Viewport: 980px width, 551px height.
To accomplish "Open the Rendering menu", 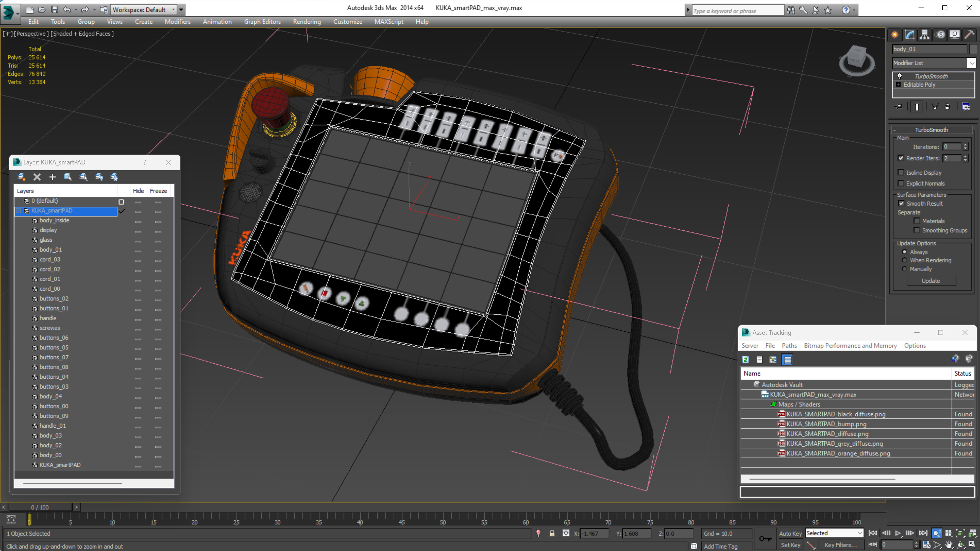I will click(x=307, y=22).
